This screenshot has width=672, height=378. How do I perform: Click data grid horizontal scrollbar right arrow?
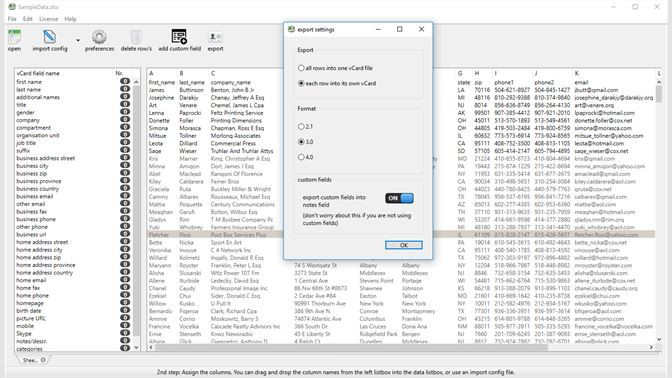point(651,347)
